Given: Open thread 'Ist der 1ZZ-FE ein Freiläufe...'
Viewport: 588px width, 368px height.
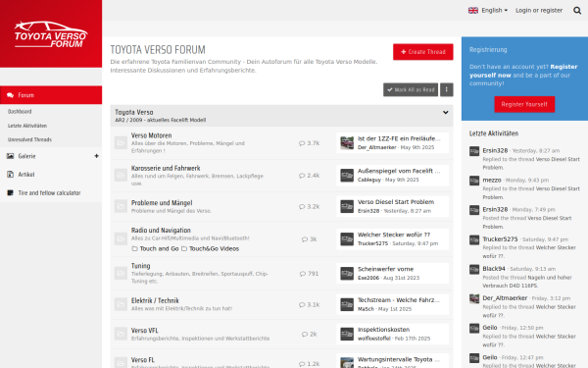Looking at the screenshot, I should coord(399,138).
